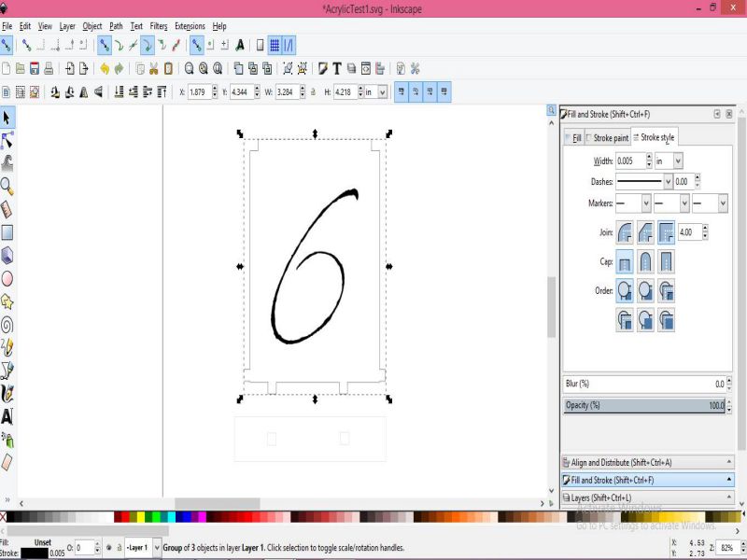Image resolution: width=747 pixels, height=560 pixels.
Task: Select the Calligraphy tool
Action: click(x=7, y=393)
